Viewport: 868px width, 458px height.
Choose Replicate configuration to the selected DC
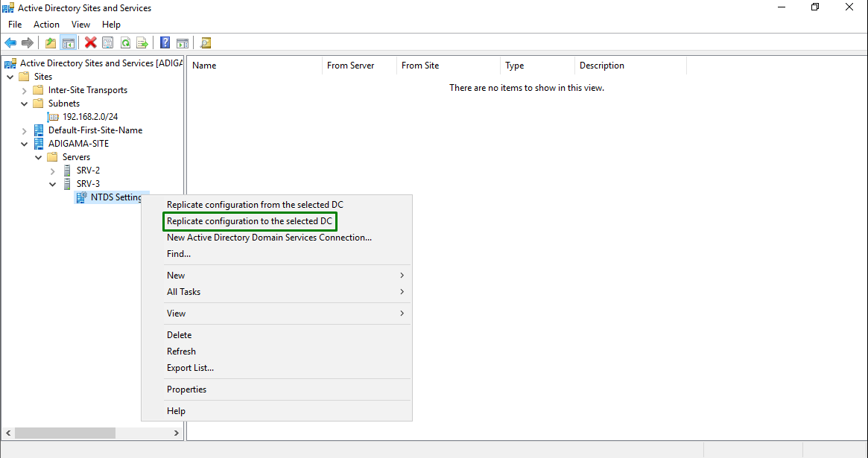tap(276, 221)
